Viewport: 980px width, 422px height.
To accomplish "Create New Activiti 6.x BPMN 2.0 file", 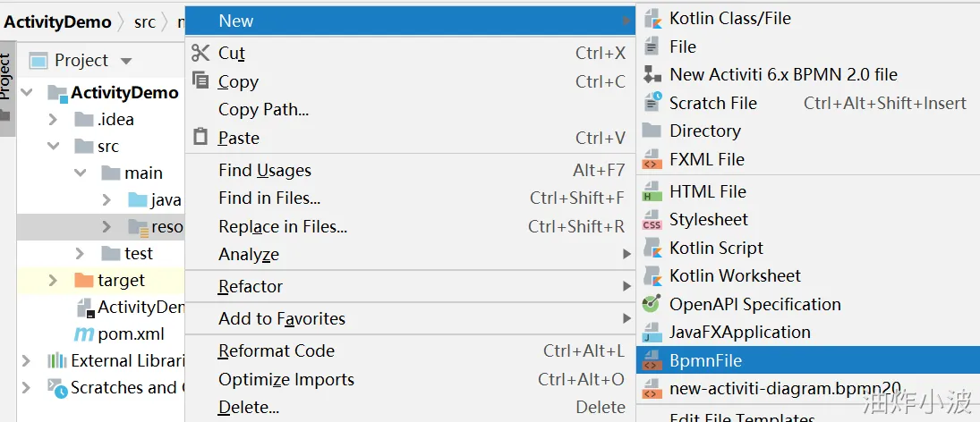I will point(783,74).
